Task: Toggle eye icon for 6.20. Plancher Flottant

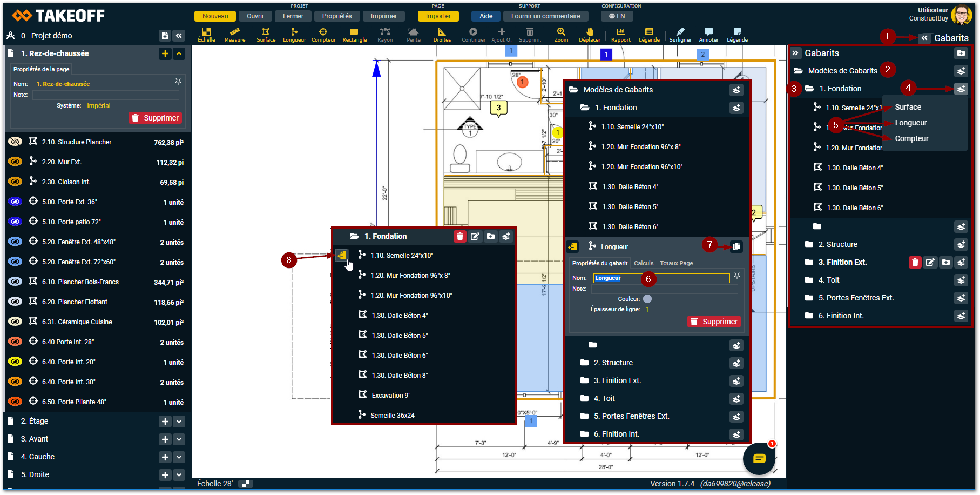Action: (x=15, y=302)
